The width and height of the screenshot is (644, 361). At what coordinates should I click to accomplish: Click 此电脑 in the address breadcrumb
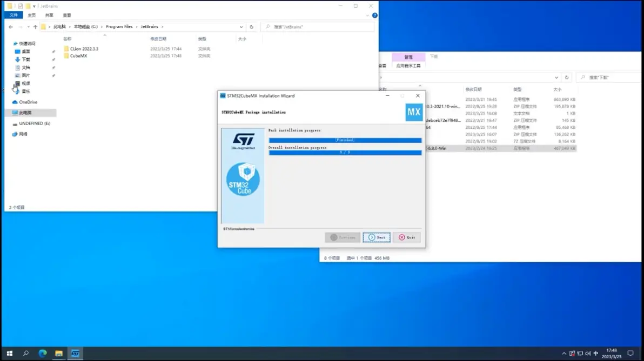click(59, 26)
